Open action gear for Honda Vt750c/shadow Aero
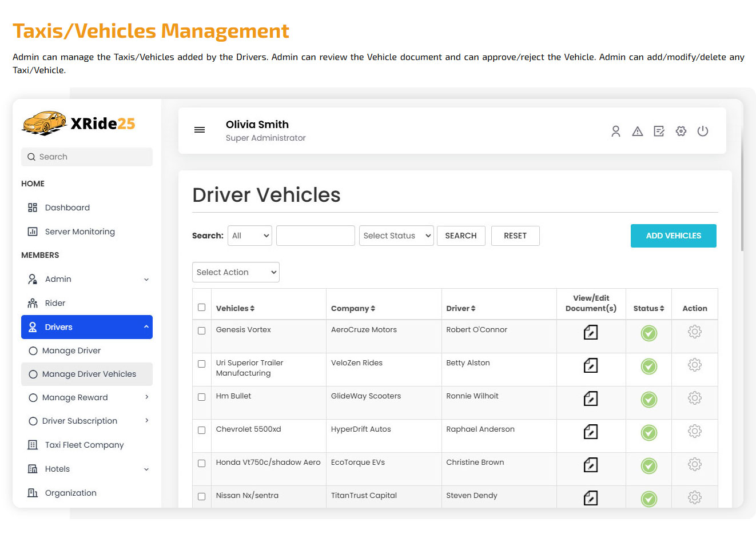756x542 pixels. pyautogui.click(x=695, y=464)
